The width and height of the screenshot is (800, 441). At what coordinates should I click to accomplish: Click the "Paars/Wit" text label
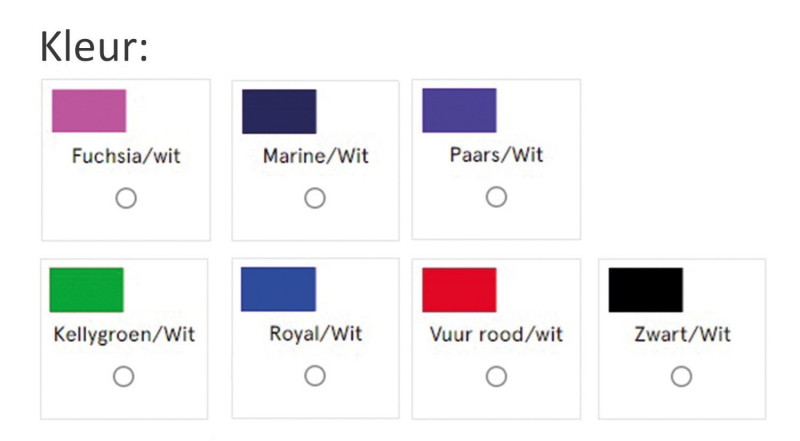pyautogui.click(x=497, y=155)
